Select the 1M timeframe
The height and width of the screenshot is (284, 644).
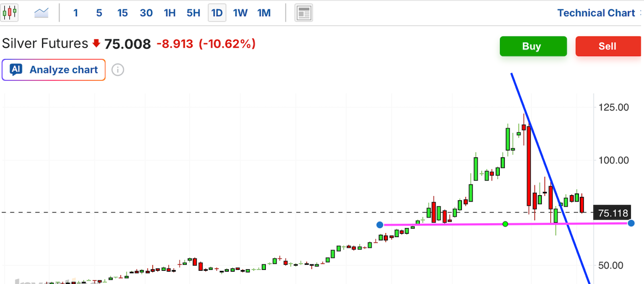pos(264,13)
